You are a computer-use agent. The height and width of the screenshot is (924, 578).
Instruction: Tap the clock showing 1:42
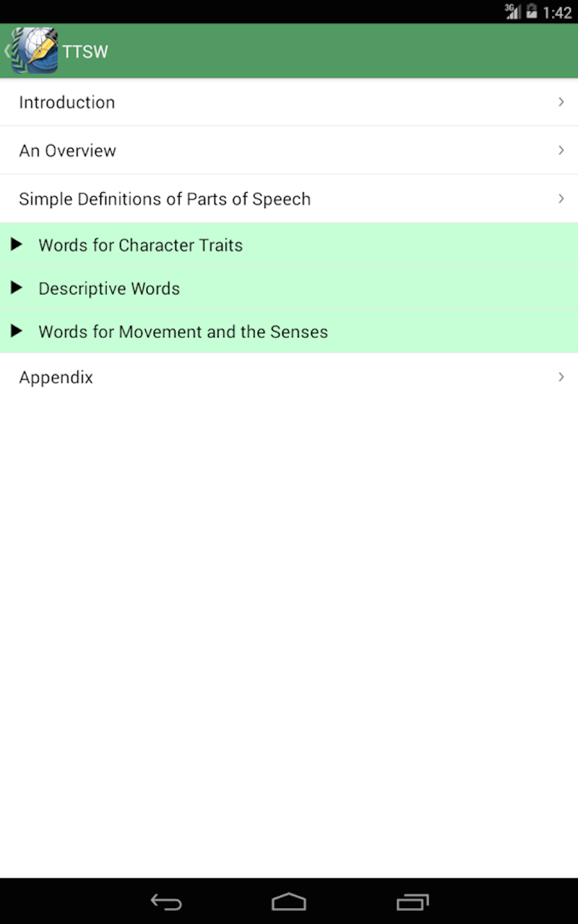point(557,12)
